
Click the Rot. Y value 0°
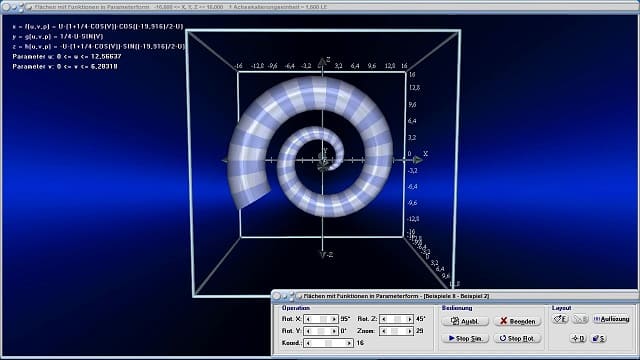pos(344,331)
